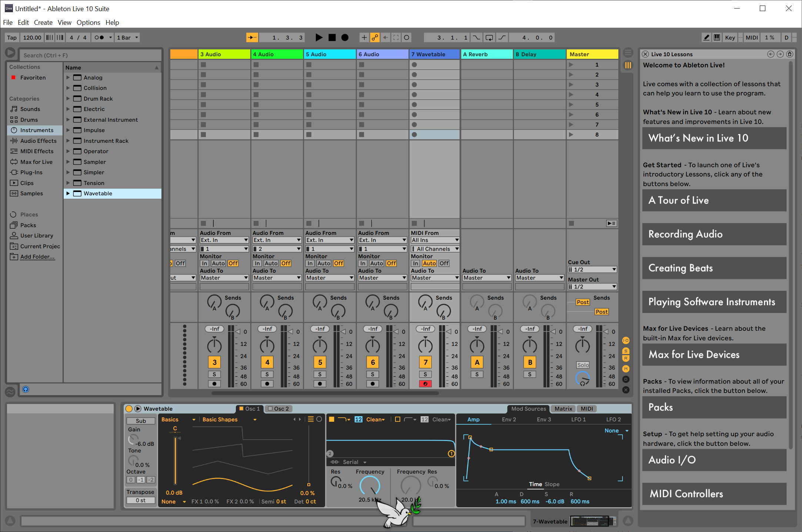Toggle the metronome button
802x532 pixels.
(x=99, y=38)
